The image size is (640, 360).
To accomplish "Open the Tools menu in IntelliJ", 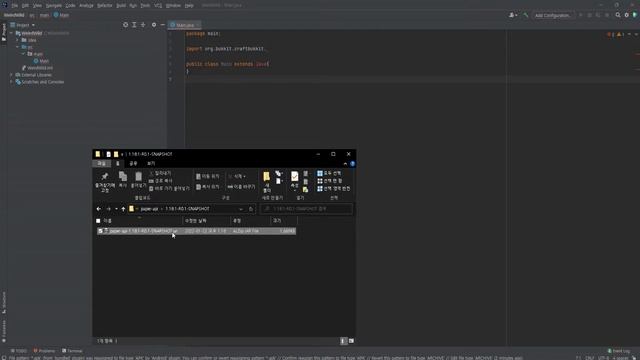I will tap(145, 6).
